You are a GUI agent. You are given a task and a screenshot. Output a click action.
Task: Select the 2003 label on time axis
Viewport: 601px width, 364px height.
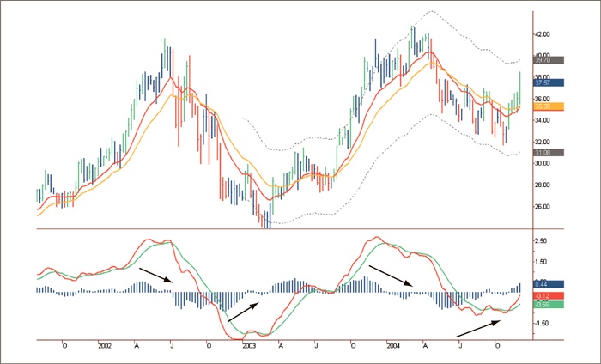[249, 346]
